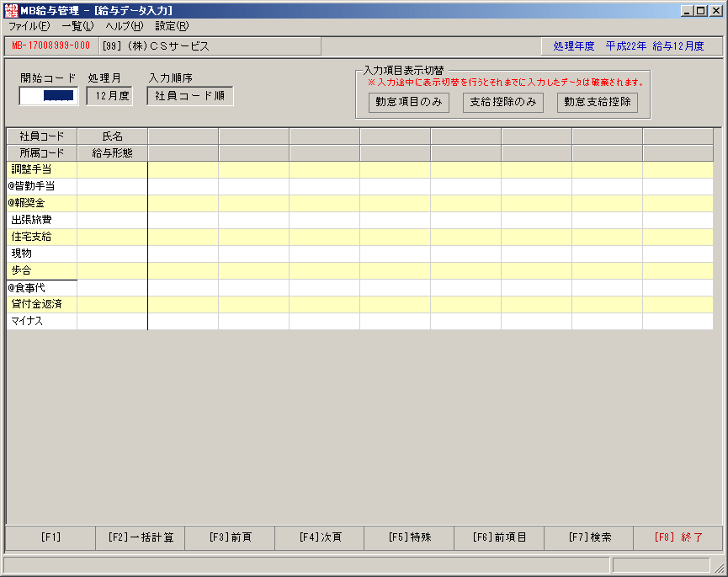Click the [F5]特殊 button

pos(409,537)
